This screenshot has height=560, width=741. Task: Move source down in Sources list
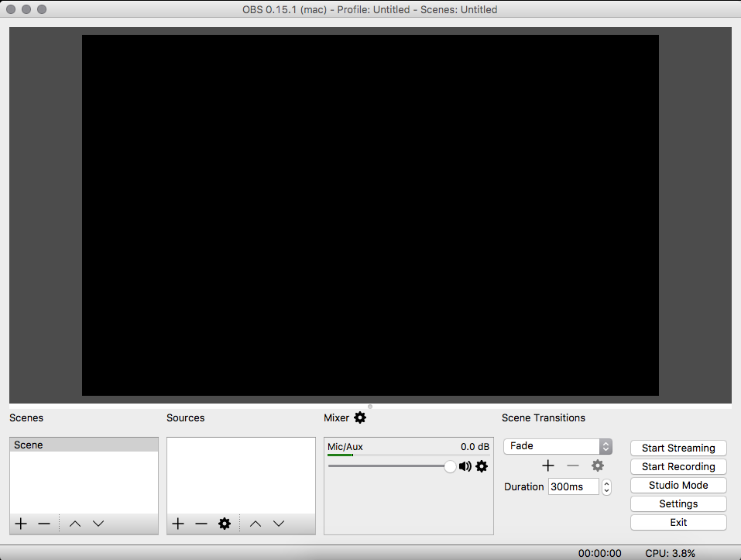coord(279,524)
